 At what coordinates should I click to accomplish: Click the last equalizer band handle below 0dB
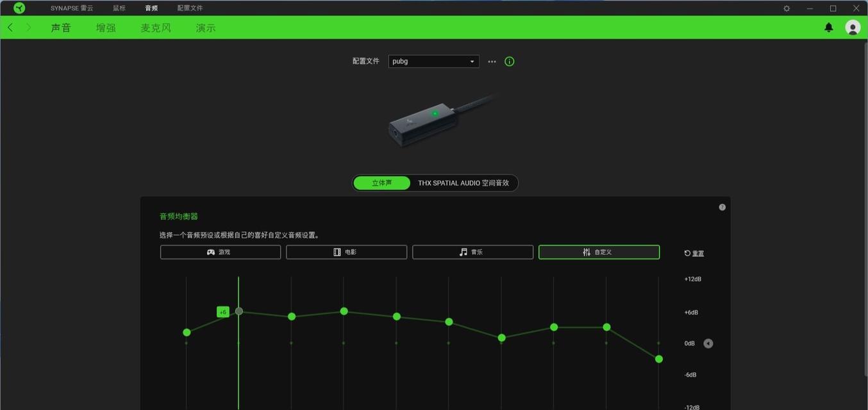659,359
